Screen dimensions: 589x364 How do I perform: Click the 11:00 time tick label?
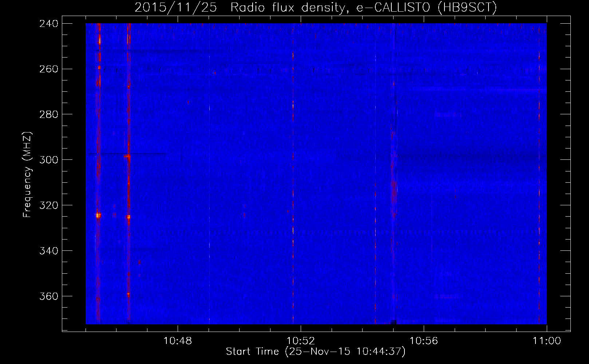point(547,341)
